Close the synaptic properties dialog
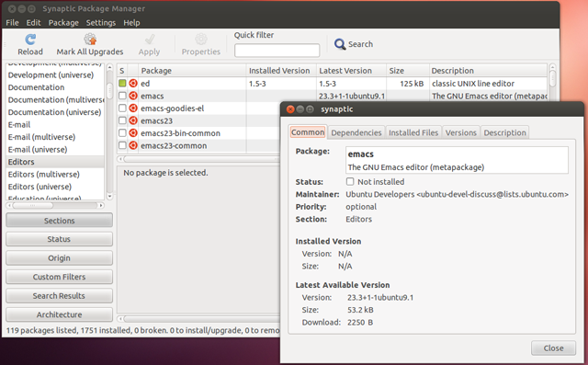The image size is (588, 365). (x=553, y=348)
